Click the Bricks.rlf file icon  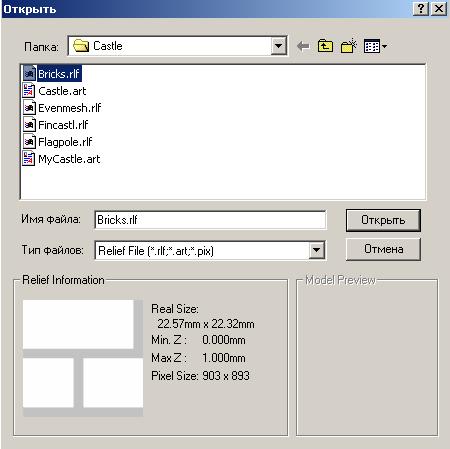point(29,73)
